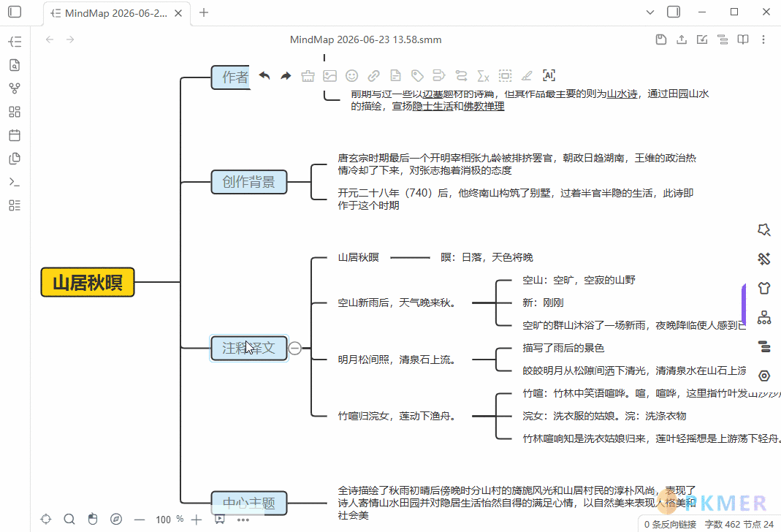Open new mind map ribbon icon
This screenshot has width=781, height=532.
tap(15, 42)
